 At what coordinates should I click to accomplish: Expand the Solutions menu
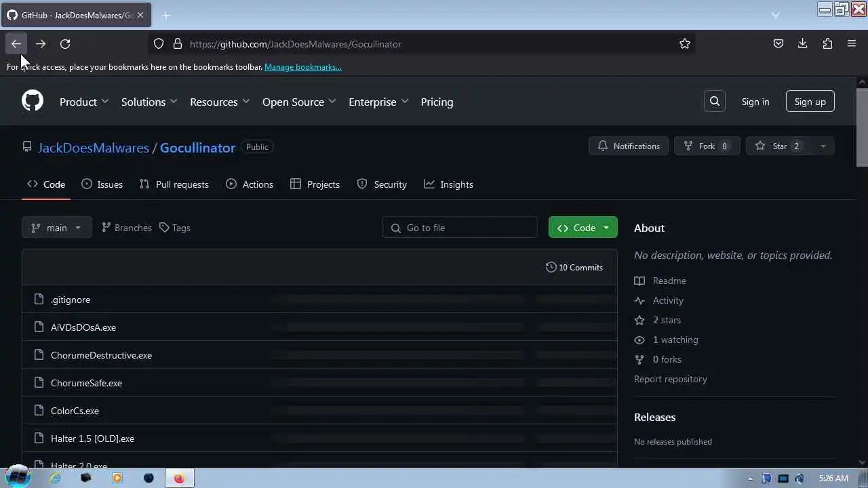(149, 102)
